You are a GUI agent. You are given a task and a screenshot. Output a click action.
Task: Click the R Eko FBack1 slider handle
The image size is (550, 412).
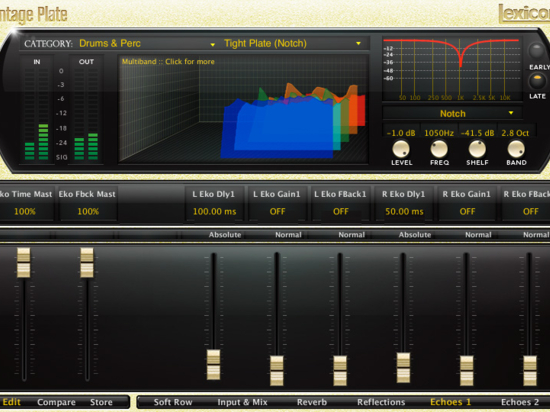click(530, 371)
